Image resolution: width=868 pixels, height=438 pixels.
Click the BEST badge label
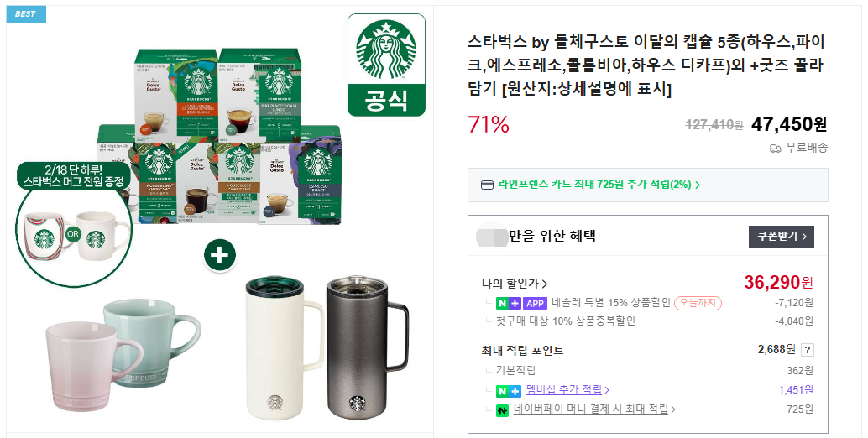26,13
